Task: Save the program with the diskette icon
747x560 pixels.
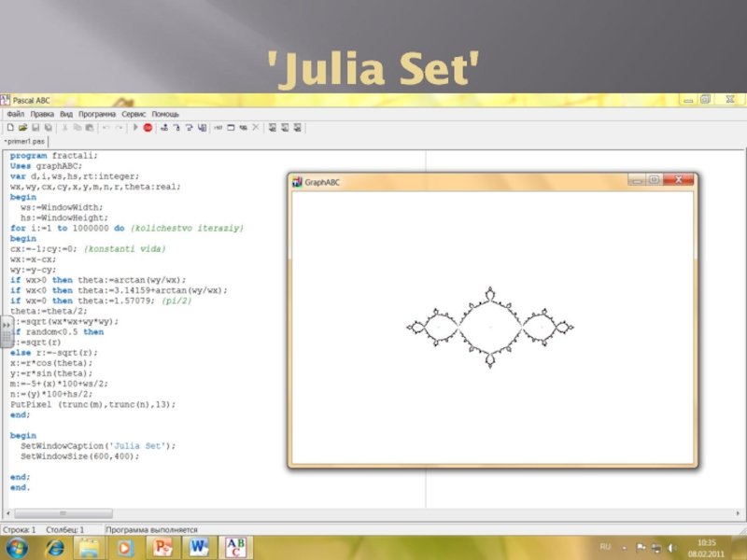Action: point(35,127)
